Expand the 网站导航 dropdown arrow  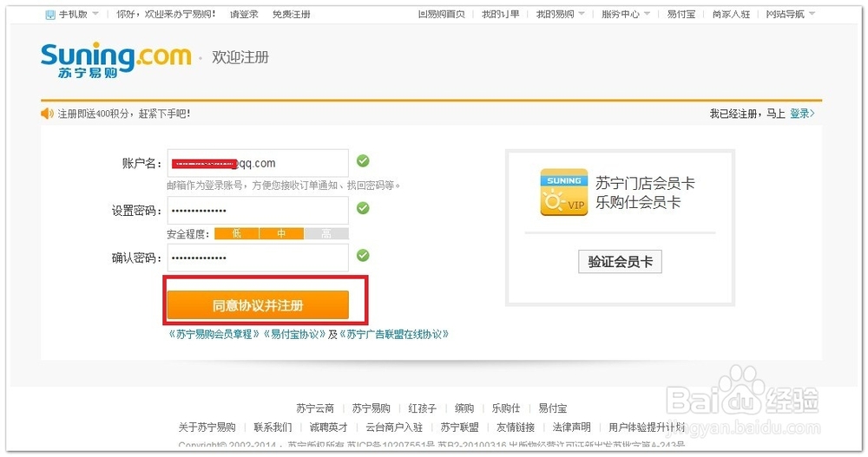click(812, 14)
